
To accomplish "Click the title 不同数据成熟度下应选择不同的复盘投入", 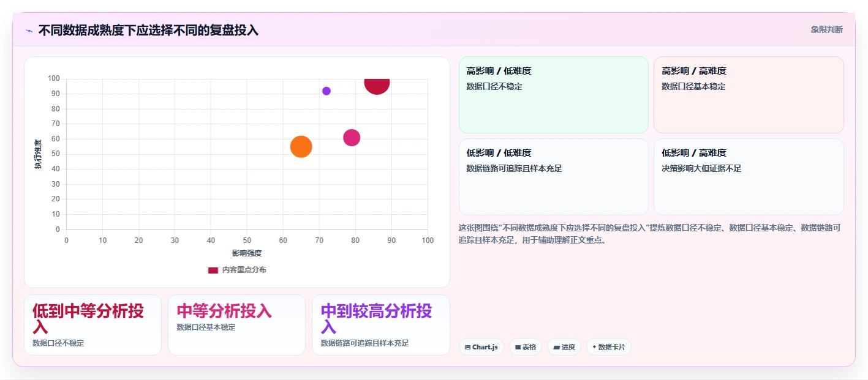I will 148,30.
